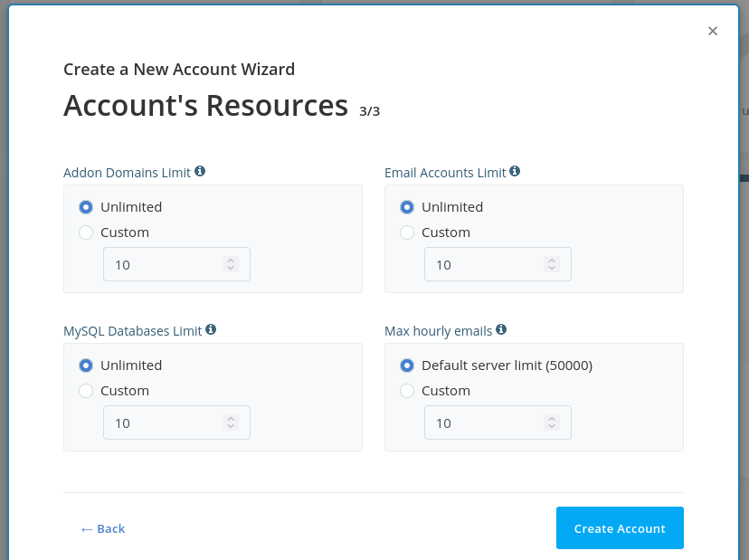Screen dimensions: 749x560
Task: Click info icon beside MySQL Databases Limit
Action: [211, 330]
